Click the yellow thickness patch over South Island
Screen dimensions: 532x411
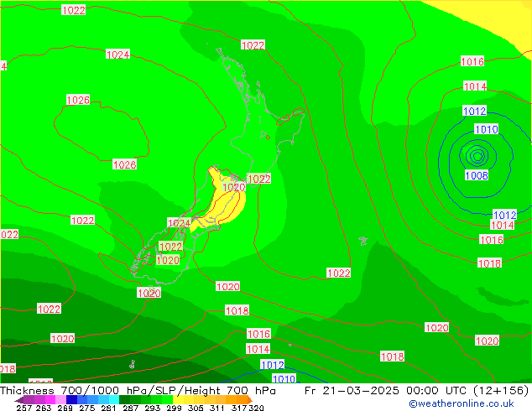point(224,207)
